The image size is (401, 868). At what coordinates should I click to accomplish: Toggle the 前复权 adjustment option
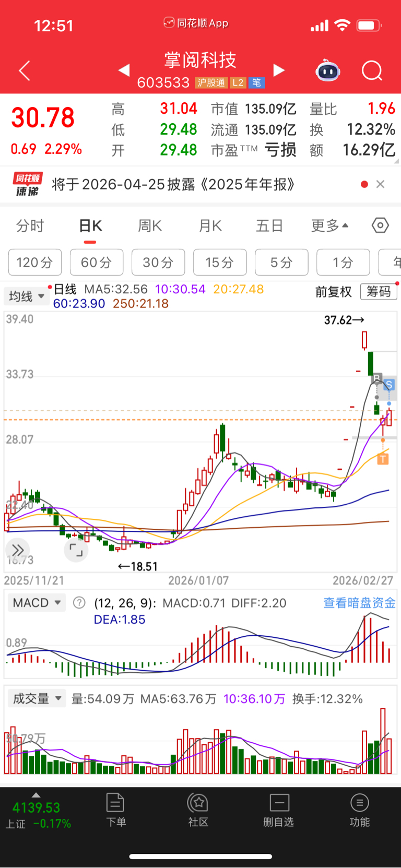pos(334,292)
